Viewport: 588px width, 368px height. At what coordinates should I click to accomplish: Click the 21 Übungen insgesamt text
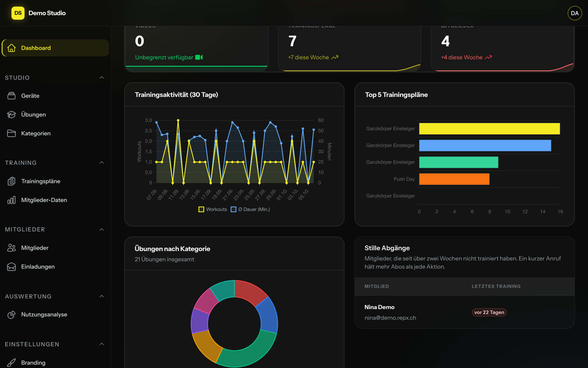tap(164, 259)
